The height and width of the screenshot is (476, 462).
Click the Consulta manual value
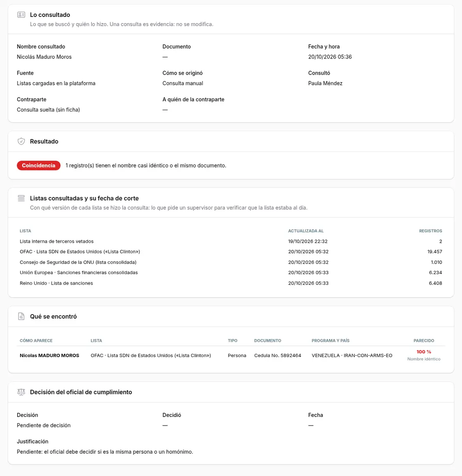point(183,83)
